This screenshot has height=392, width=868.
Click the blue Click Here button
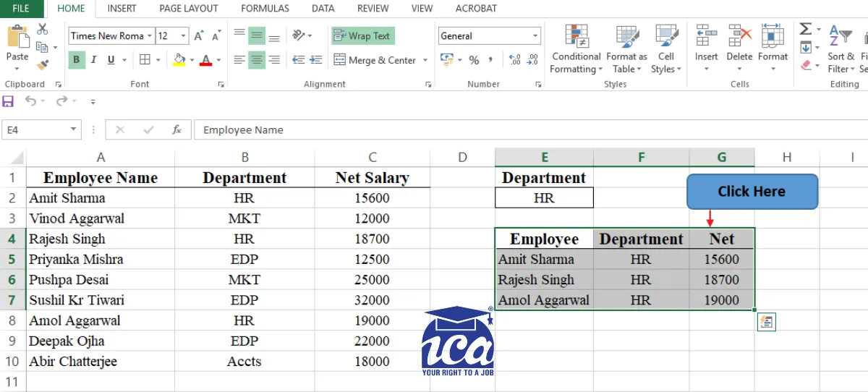(x=752, y=192)
